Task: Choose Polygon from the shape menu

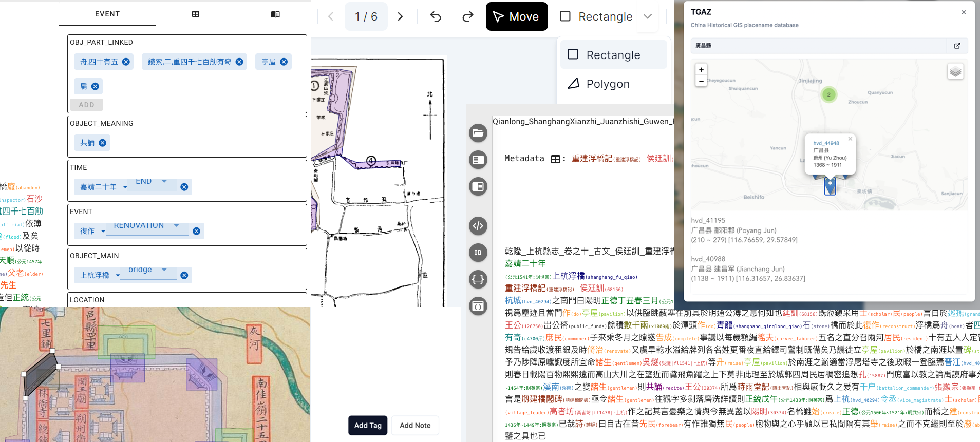Action: [x=614, y=84]
